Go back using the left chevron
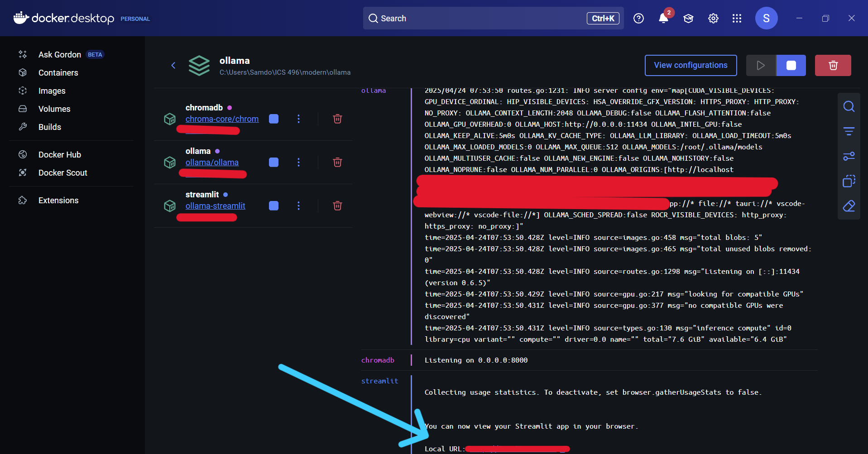Screen dimensions: 868x454 (173, 66)
